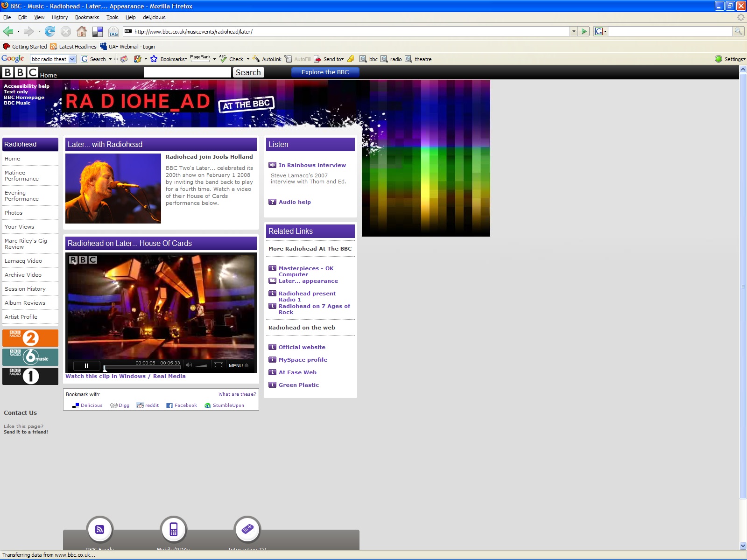
Task: Click the Mobile/PDAs phone icon
Action: (174, 529)
